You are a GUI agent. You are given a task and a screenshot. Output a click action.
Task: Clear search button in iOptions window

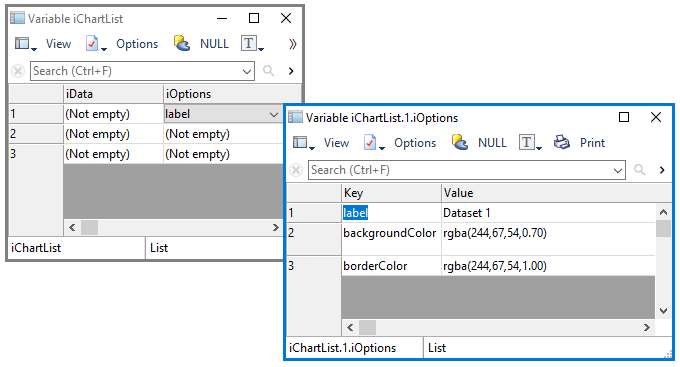pos(296,170)
